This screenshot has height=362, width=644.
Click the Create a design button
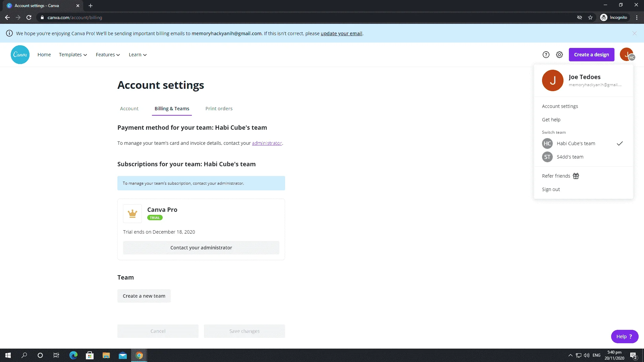pos(592,55)
